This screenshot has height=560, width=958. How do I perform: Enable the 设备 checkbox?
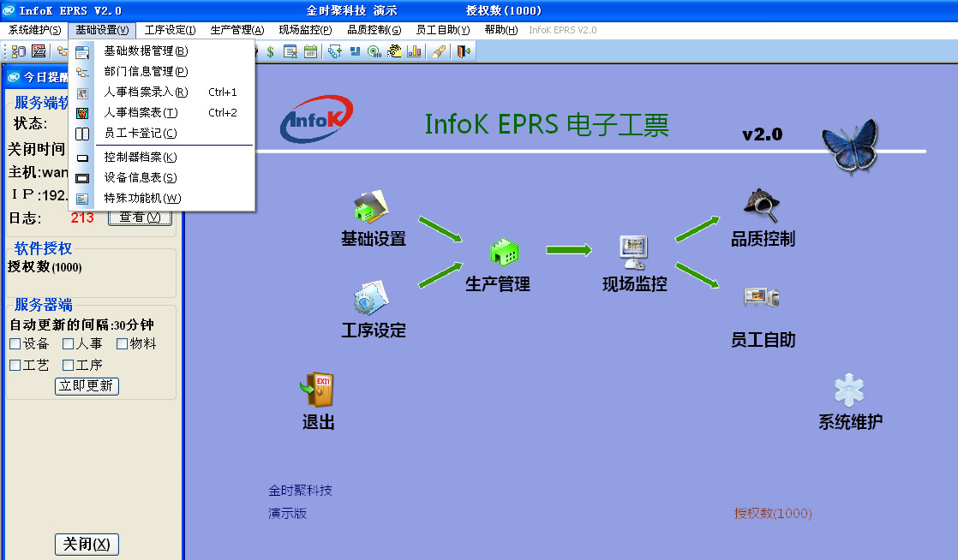[x=15, y=344]
